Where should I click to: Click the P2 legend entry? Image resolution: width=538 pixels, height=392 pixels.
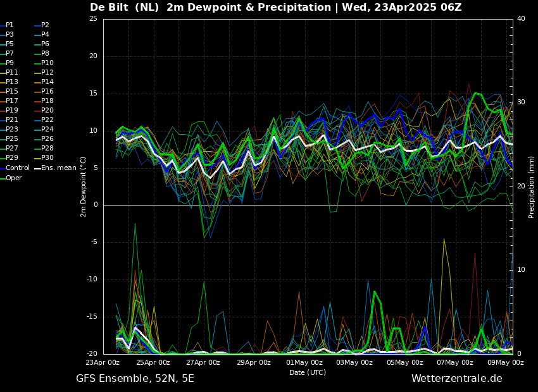tap(42, 25)
